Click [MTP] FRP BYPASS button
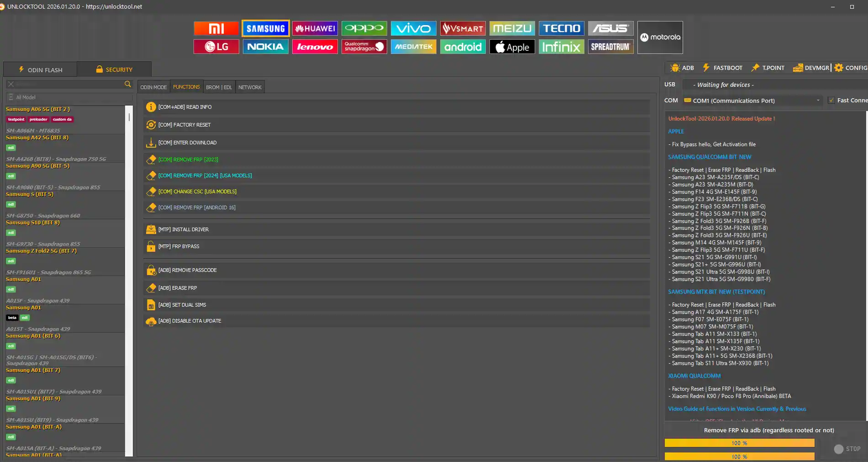The width and height of the screenshot is (868, 462). [x=179, y=246]
